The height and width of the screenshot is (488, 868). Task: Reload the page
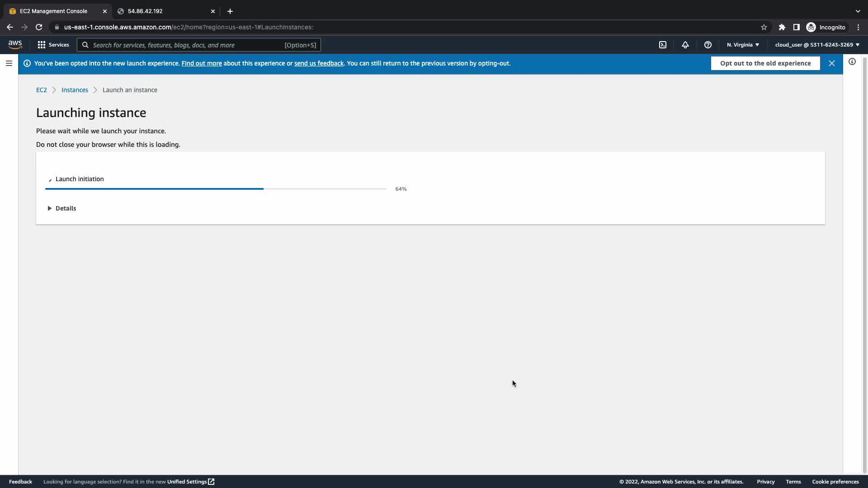39,27
